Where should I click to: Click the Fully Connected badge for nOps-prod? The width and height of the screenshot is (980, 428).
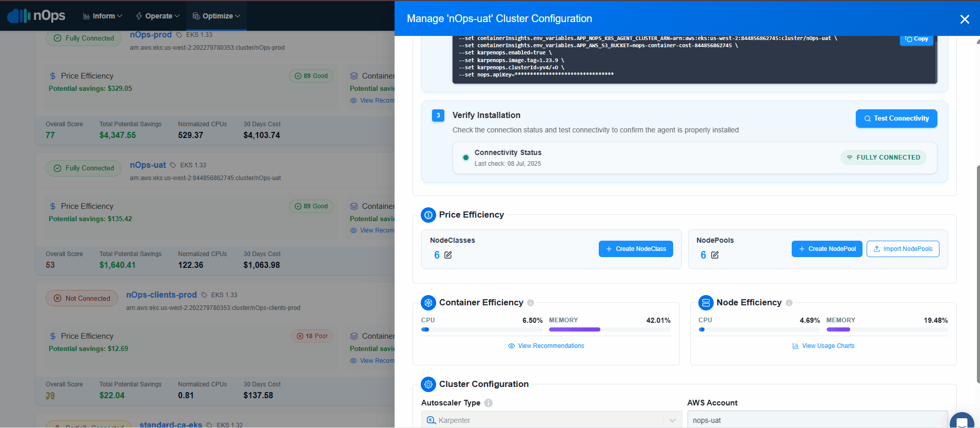click(84, 38)
